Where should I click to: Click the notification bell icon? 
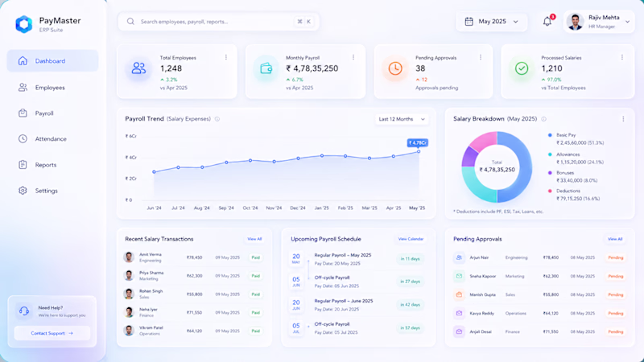pyautogui.click(x=547, y=22)
